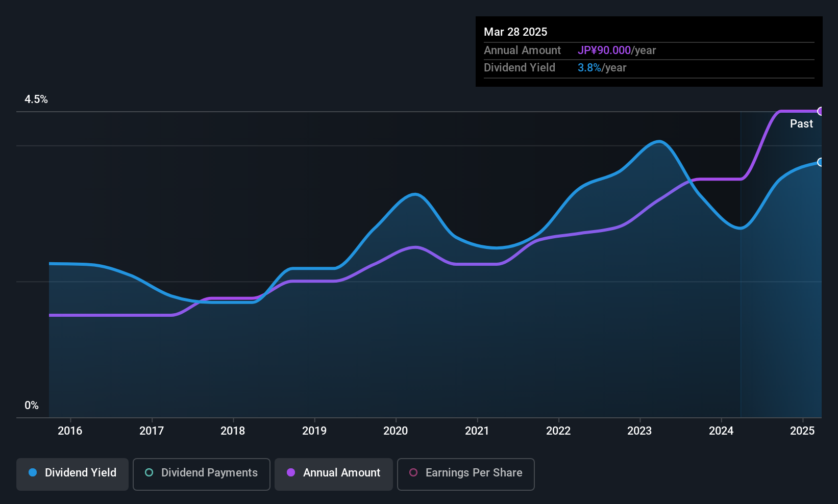This screenshot has width=838, height=504.
Task: Click the JP¥90.000 annual amount value
Action: coord(604,51)
